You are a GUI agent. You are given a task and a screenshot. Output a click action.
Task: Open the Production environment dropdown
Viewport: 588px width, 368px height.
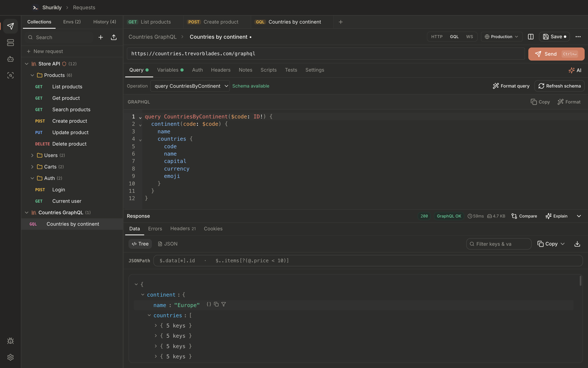(x=501, y=37)
